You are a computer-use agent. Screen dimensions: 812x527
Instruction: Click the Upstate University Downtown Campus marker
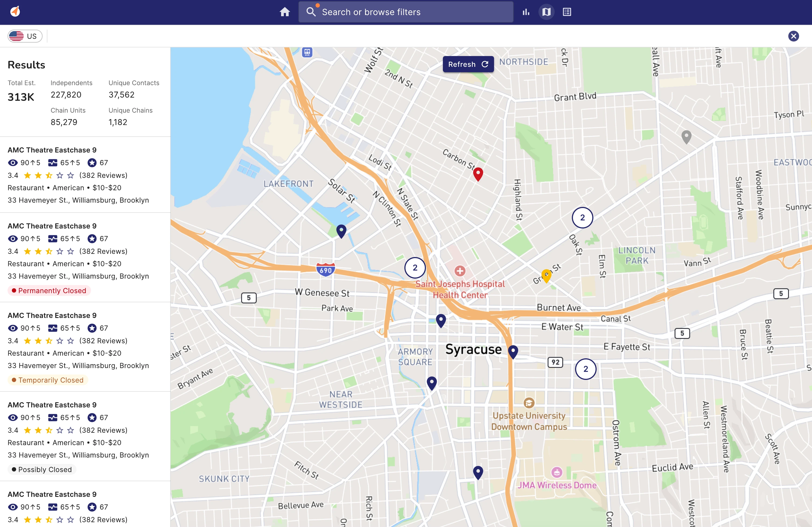pos(528,403)
